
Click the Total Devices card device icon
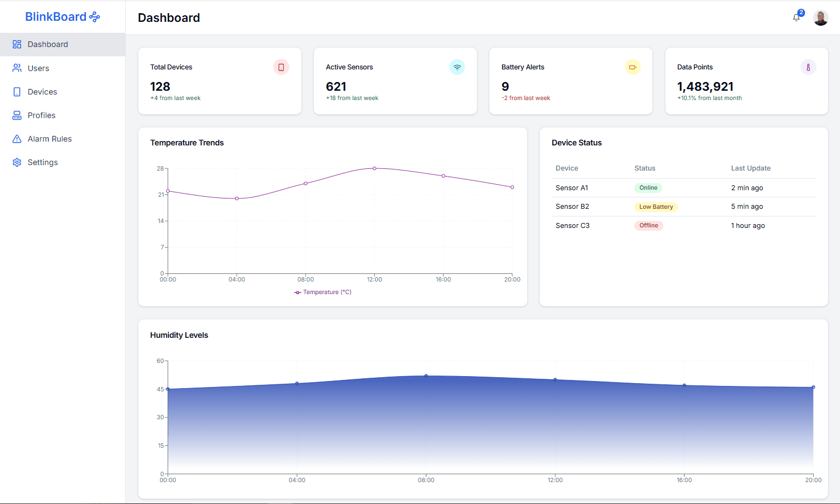pyautogui.click(x=281, y=67)
